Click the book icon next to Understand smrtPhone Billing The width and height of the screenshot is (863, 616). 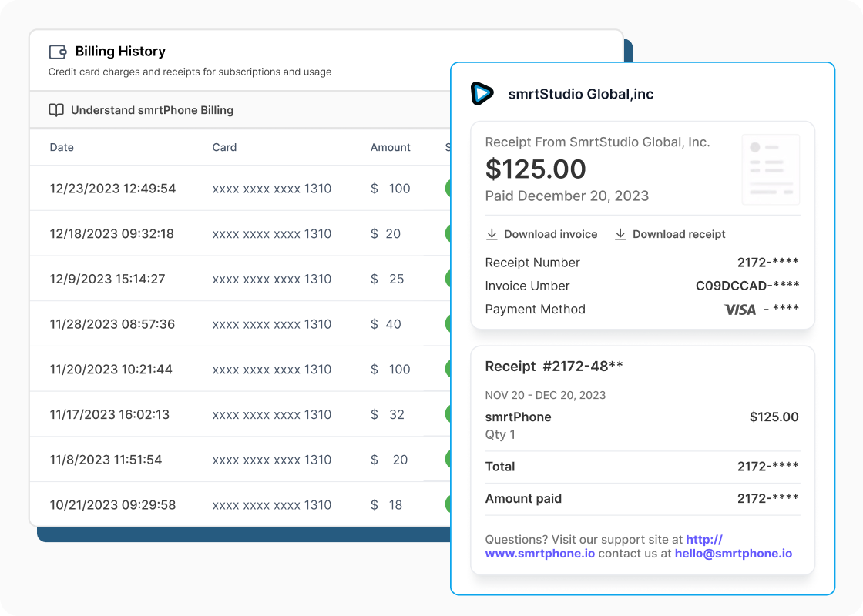tap(55, 110)
